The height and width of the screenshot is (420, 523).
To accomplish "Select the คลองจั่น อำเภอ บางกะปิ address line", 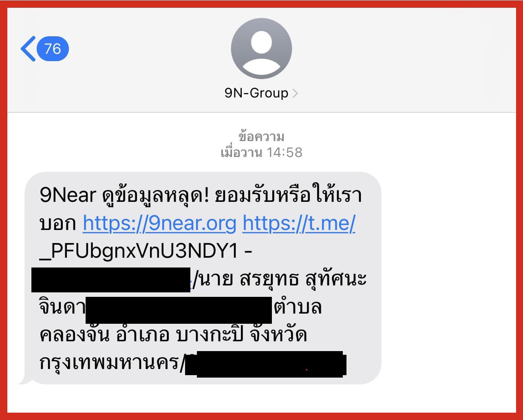I will pos(173,335).
